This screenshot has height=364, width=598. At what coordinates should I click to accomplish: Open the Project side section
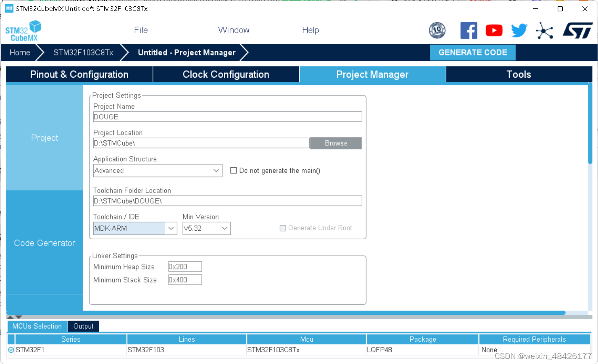[x=45, y=138]
